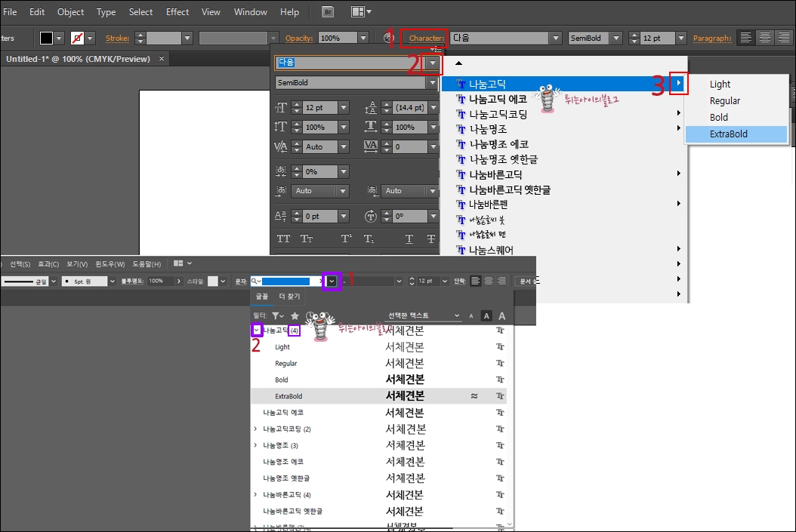Click the tracking value 0 field
The width and height of the screenshot is (796, 532).
pyautogui.click(x=410, y=146)
